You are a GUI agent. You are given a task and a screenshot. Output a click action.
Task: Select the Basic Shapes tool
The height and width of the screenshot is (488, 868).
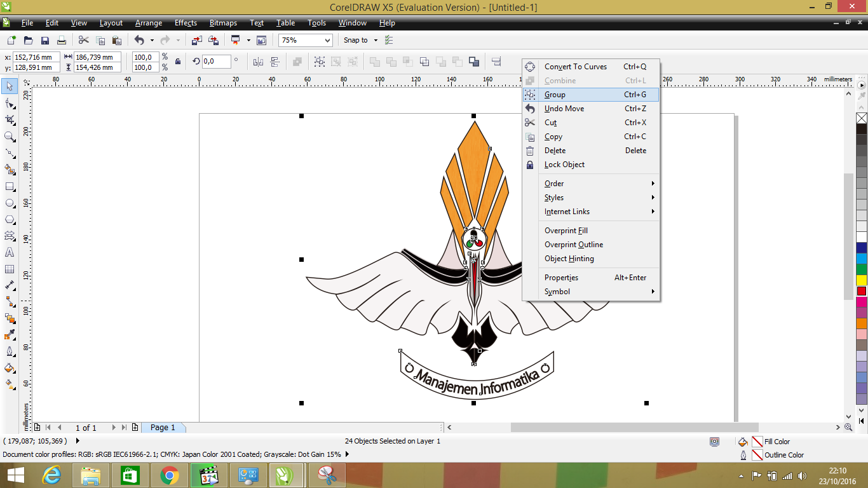point(10,236)
